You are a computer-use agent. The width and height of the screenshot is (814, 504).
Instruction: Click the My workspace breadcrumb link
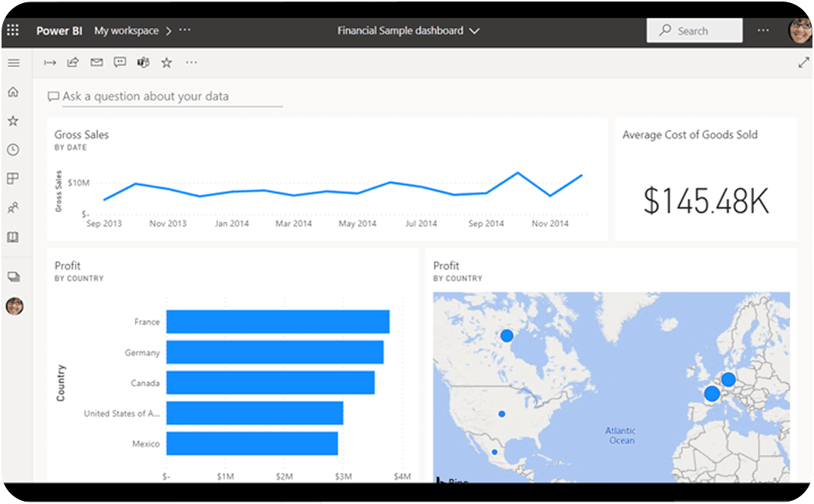pyautogui.click(x=126, y=31)
